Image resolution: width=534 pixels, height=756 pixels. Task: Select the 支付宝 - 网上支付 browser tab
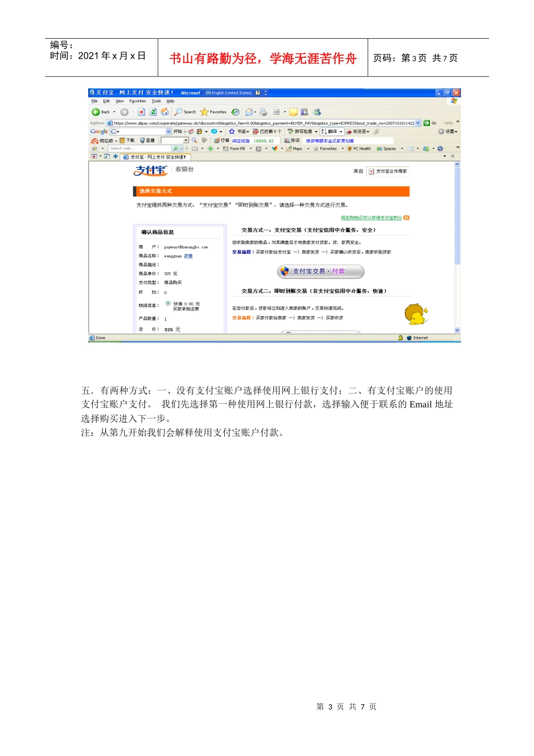155,157
